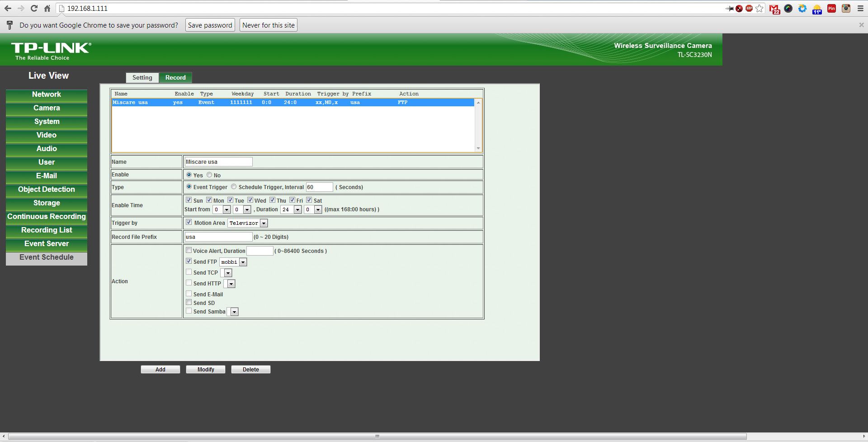
Task: Open the Gmail extension showing 22 unread
Action: (x=774, y=9)
